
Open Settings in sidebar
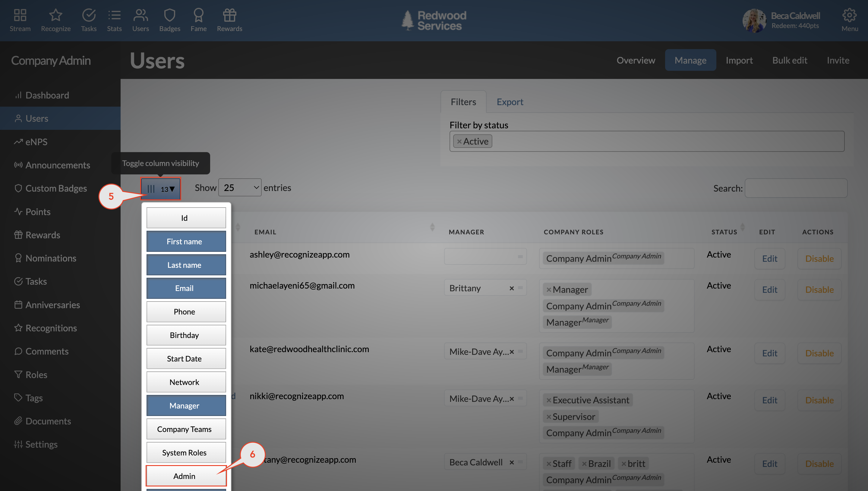(60, 445)
